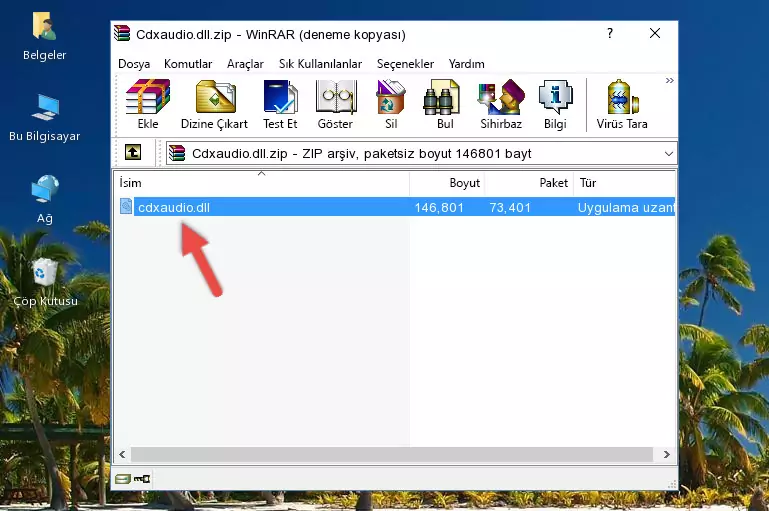The width and height of the screenshot is (769, 511).
Task: Click the 73,401 packed size value
Action: point(510,207)
